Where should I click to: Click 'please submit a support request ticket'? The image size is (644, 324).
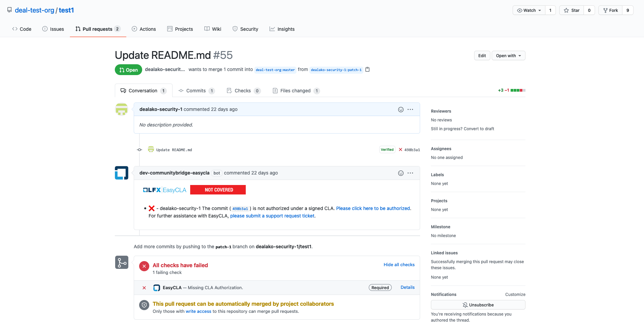tap(272, 216)
